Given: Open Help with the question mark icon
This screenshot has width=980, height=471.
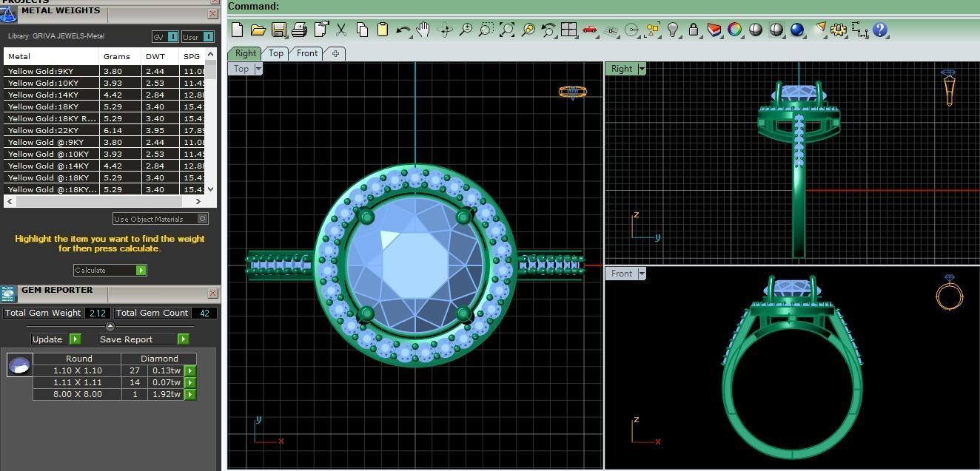Looking at the screenshot, I should coord(880,30).
